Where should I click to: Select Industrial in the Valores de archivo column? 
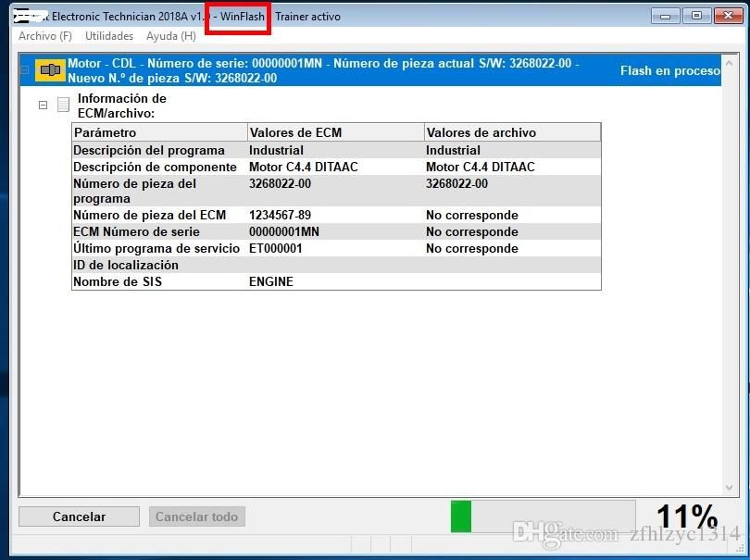453,150
